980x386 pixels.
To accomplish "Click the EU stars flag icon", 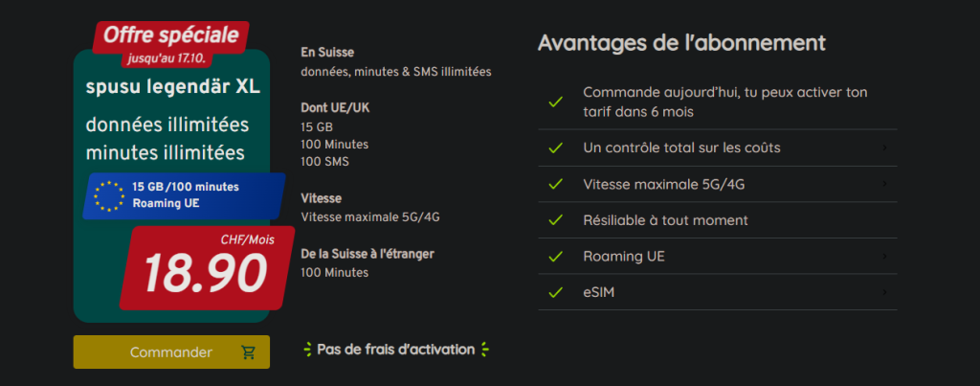I will coord(109,195).
